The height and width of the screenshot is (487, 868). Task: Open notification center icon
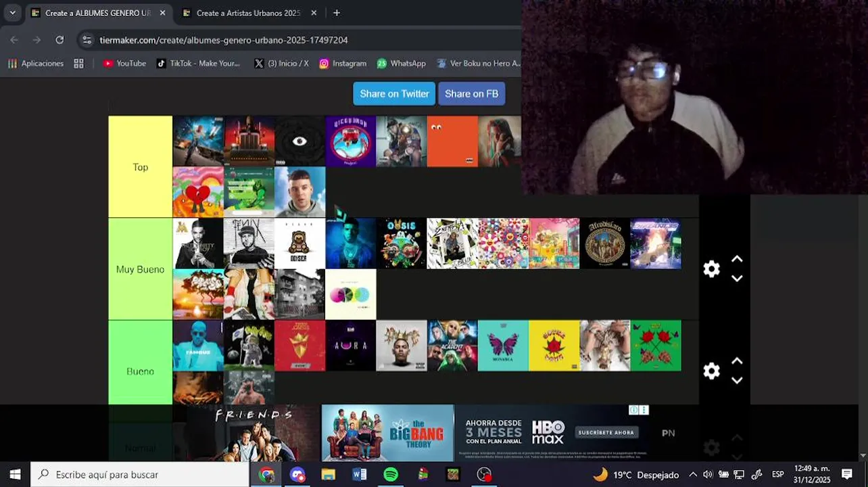847,474
